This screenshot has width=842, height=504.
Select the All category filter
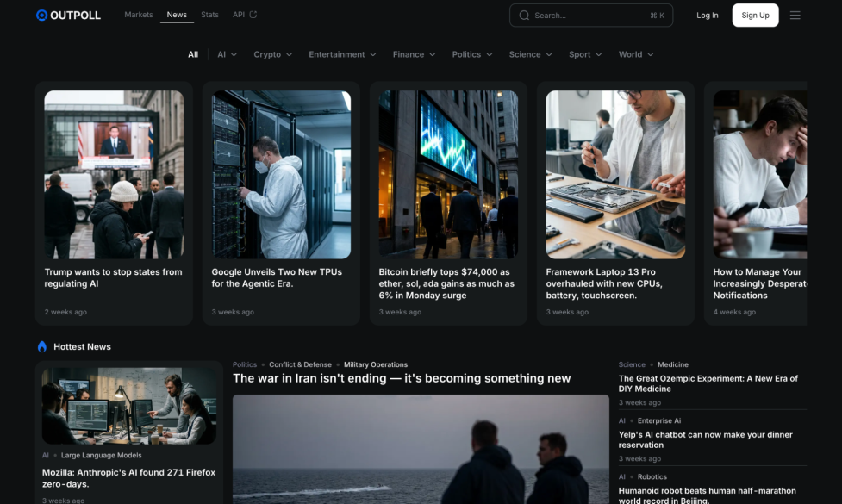tap(193, 54)
